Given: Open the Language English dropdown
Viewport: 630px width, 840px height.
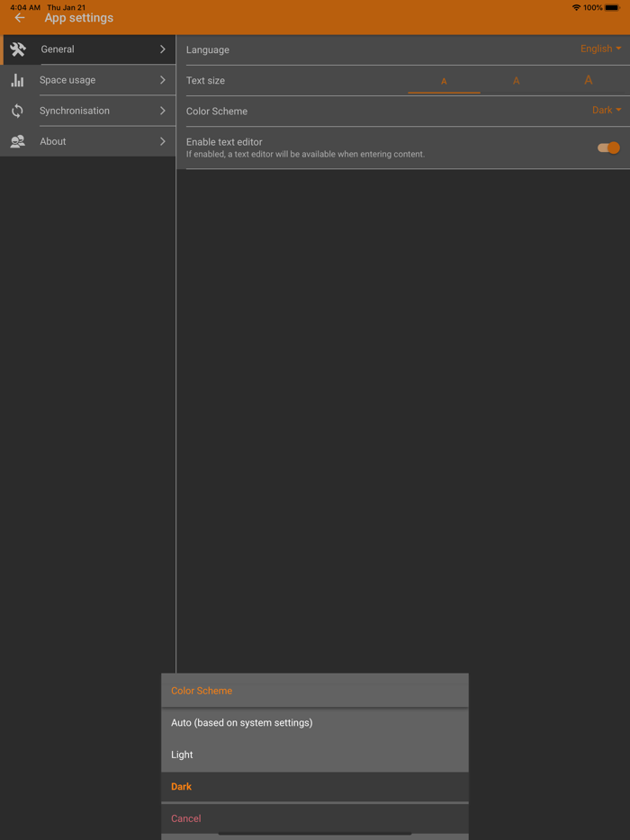Looking at the screenshot, I should click(600, 49).
